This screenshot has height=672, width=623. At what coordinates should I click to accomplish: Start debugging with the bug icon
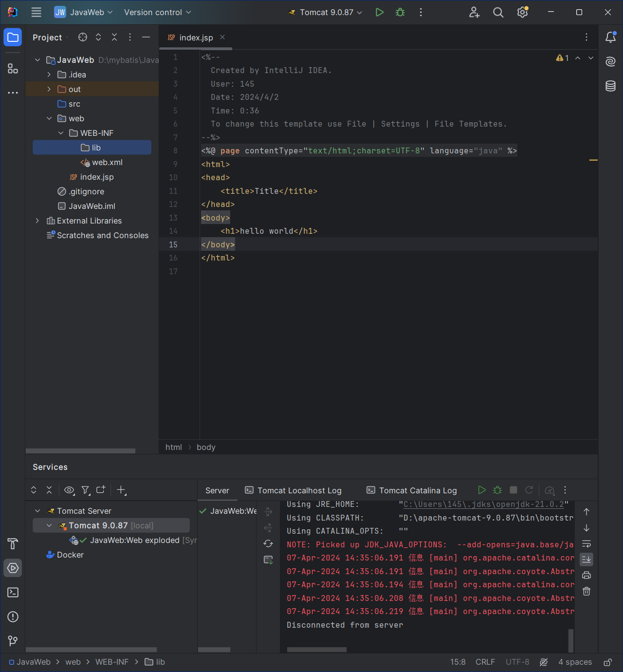click(400, 12)
